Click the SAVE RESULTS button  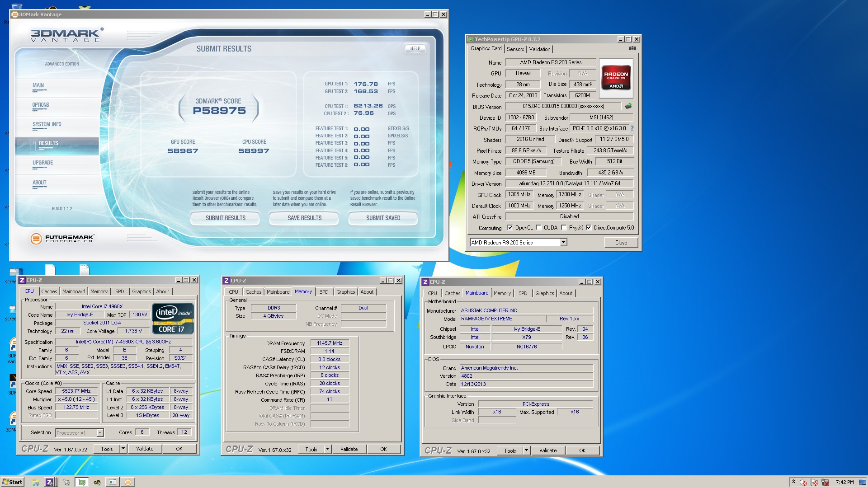point(304,218)
